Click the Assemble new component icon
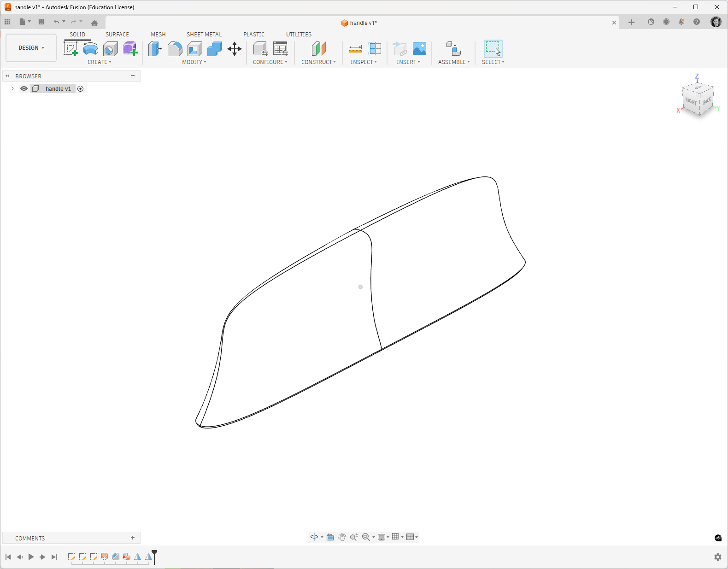 click(453, 48)
